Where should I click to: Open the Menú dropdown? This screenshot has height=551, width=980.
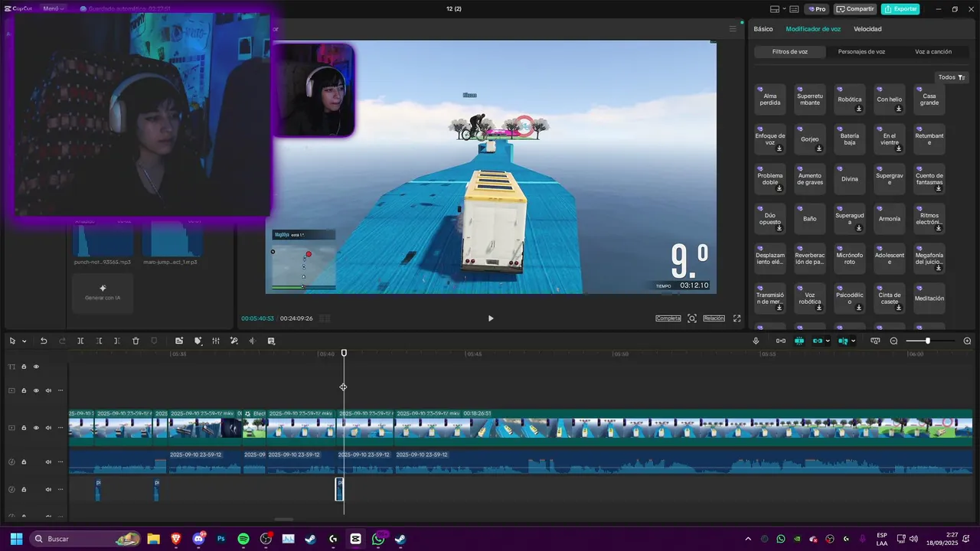pos(53,9)
